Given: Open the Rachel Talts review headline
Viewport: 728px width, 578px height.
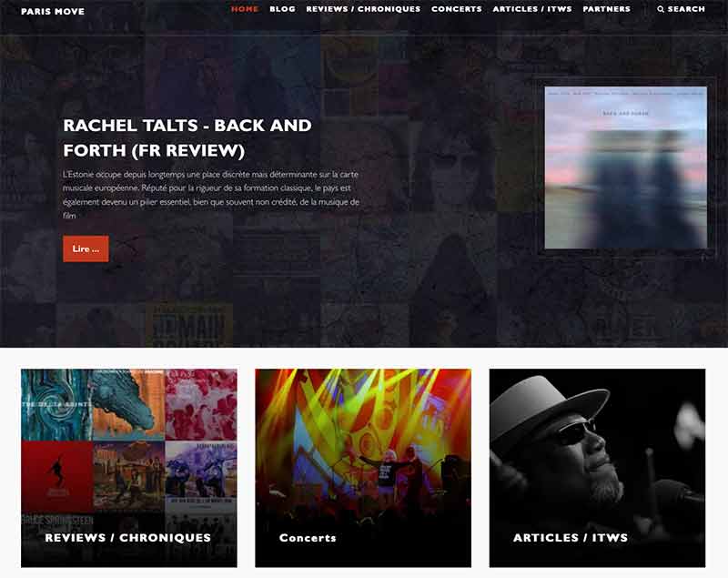Looking at the screenshot, I should [x=187, y=137].
